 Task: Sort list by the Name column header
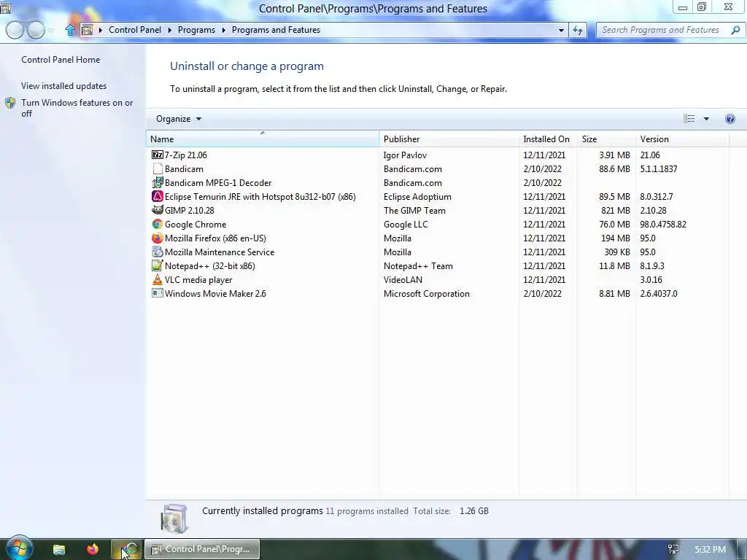click(x=263, y=139)
